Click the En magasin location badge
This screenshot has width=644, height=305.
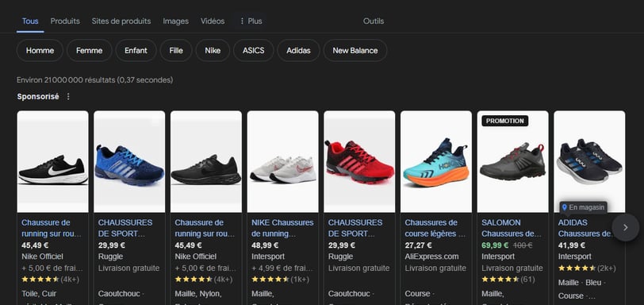tap(583, 207)
